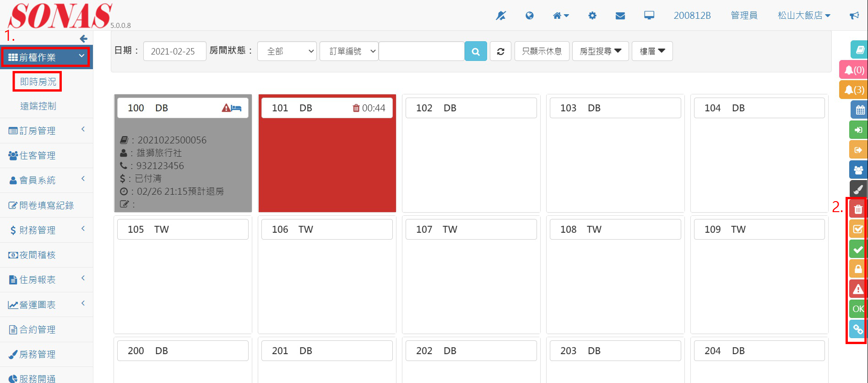The width and height of the screenshot is (868, 383).
Task: Click the red trash can sidebar icon
Action: 857,209
